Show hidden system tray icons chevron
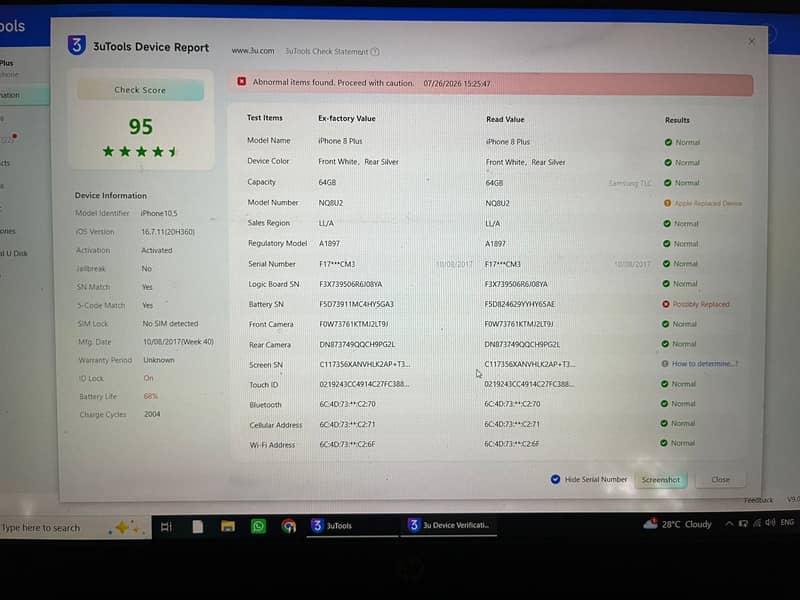The height and width of the screenshot is (600, 800). (x=729, y=523)
